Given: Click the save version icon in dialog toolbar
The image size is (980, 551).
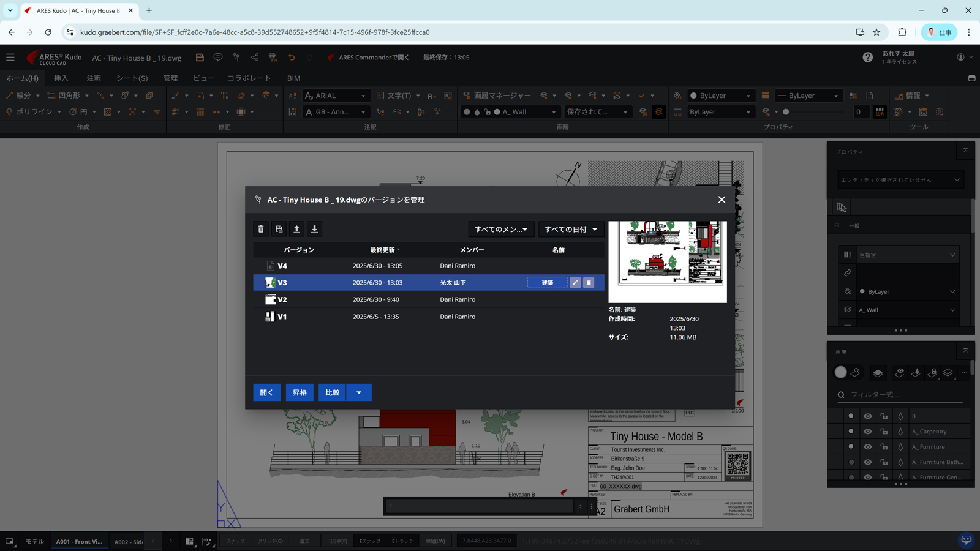Looking at the screenshot, I should pyautogui.click(x=279, y=229).
